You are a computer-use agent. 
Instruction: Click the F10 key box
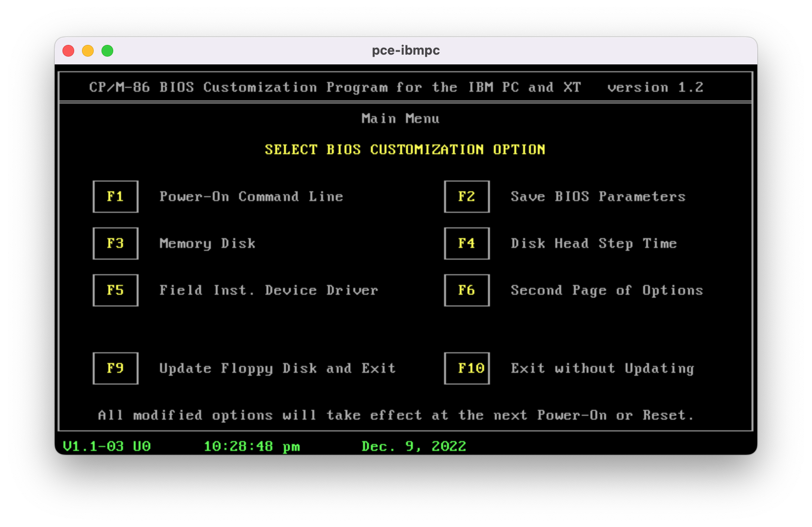[467, 368]
